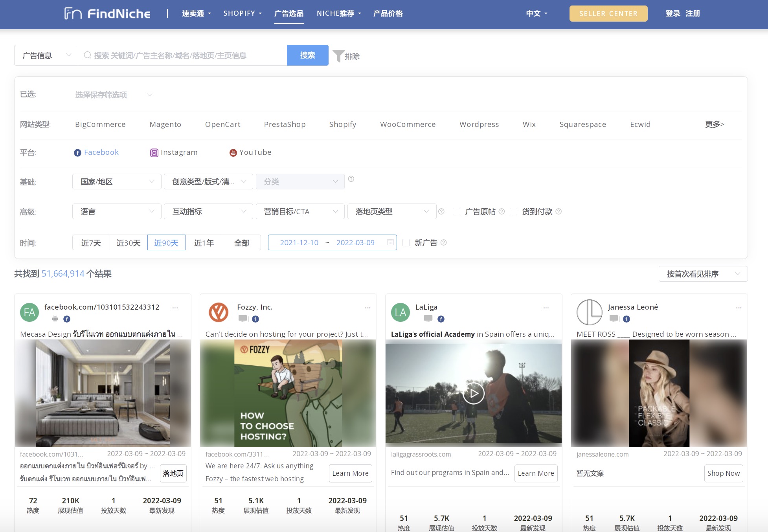
Task: Play the LaLiga ad video
Action: coord(473,393)
